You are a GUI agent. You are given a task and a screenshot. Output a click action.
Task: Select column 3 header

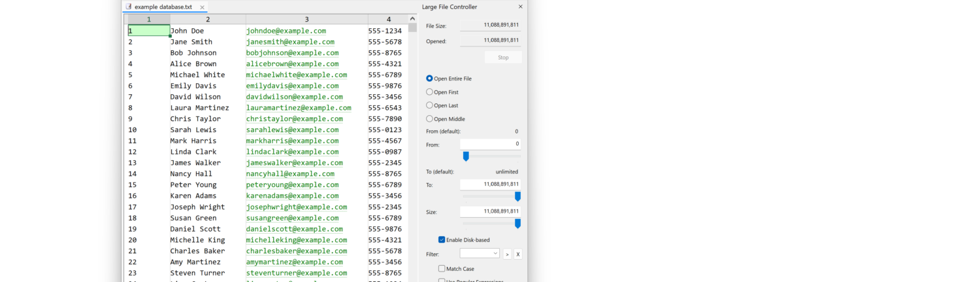point(306,20)
